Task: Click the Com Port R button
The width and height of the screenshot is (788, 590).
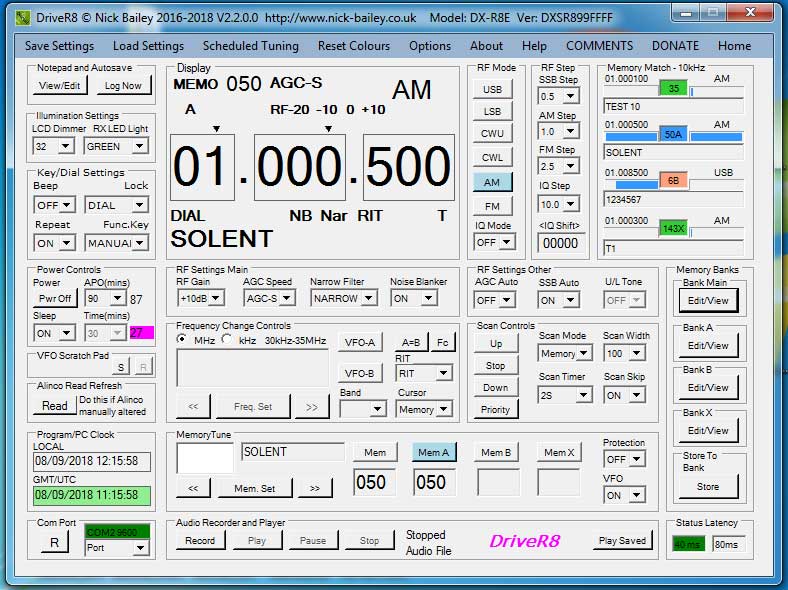Action: (x=54, y=543)
